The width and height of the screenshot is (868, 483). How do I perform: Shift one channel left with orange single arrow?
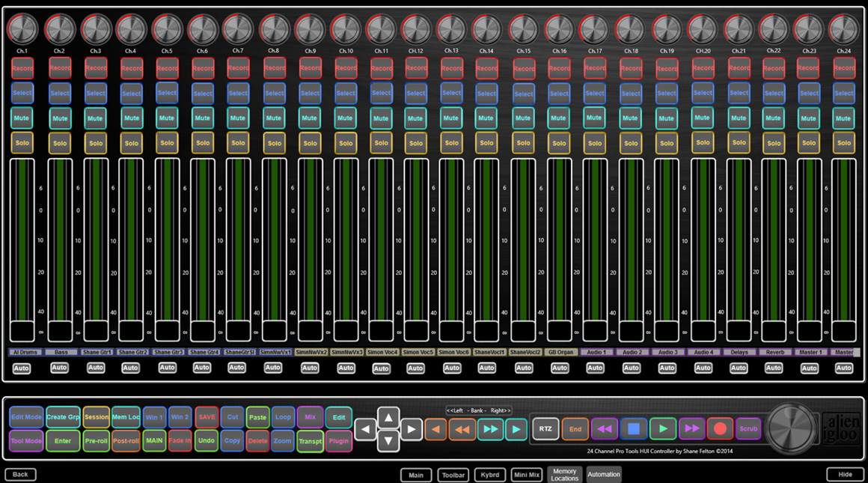(436, 429)
